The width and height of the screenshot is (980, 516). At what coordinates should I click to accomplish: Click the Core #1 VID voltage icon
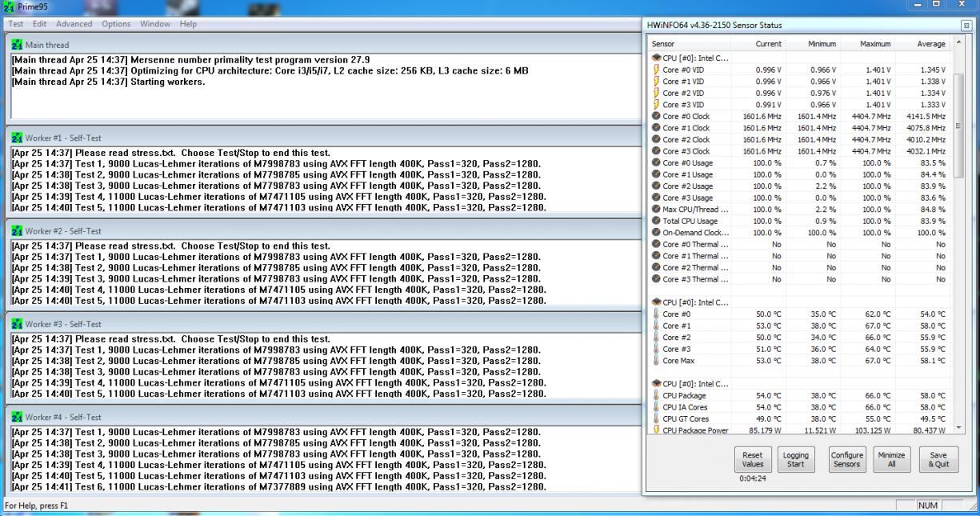click(x=656, y=82)
